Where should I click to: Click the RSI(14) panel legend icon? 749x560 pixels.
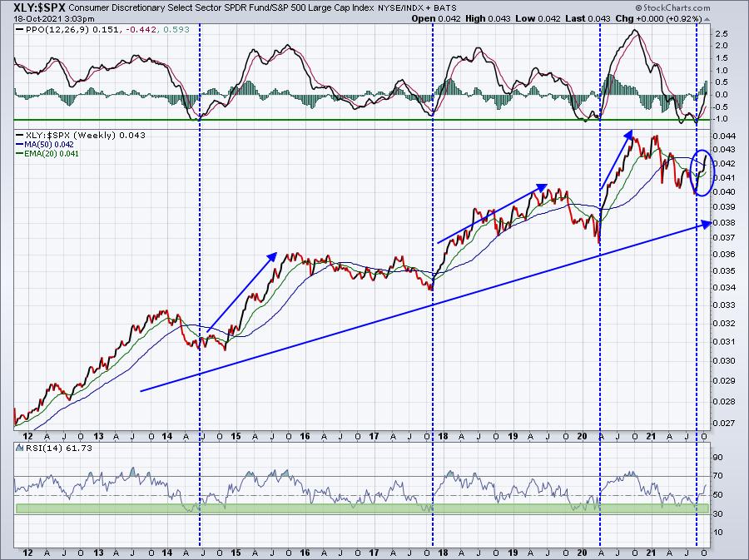point(19,448)
